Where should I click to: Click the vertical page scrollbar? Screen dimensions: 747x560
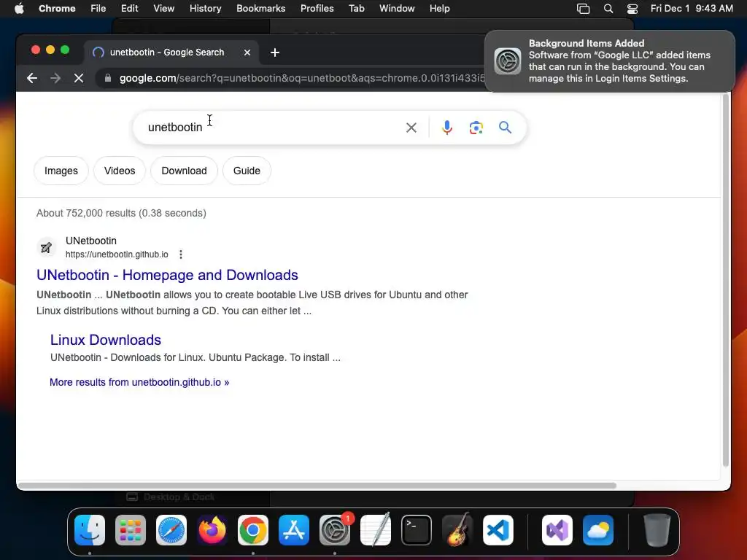[x=726, y=280]
